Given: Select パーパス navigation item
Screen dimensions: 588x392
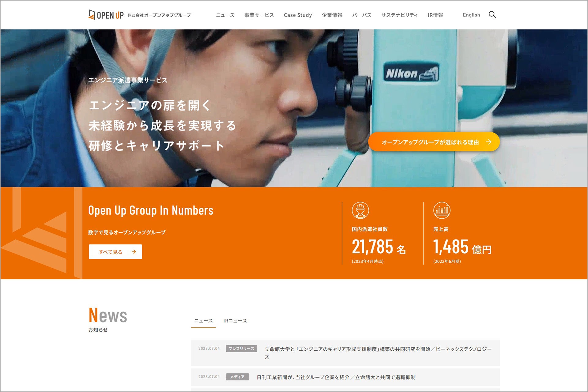Looking at the screenshot, I should (362, 15).
